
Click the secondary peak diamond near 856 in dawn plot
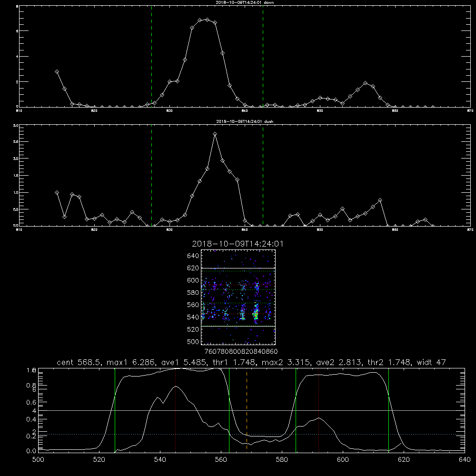(x=366, y=83)
